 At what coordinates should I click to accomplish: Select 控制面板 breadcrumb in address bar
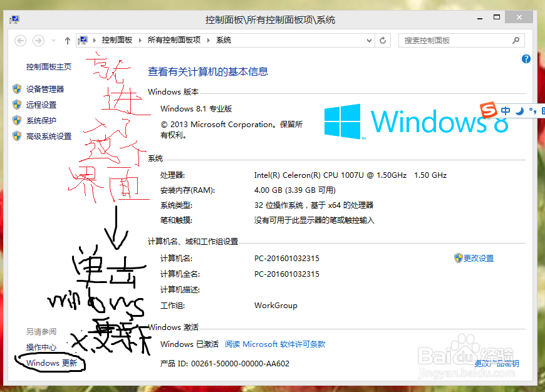(x=117, y=40)
